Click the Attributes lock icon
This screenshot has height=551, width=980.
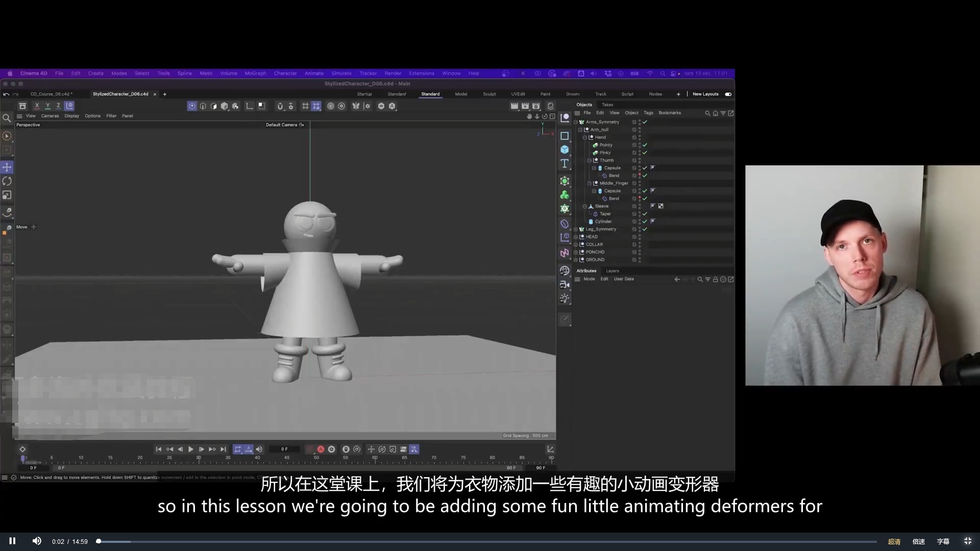715,280
